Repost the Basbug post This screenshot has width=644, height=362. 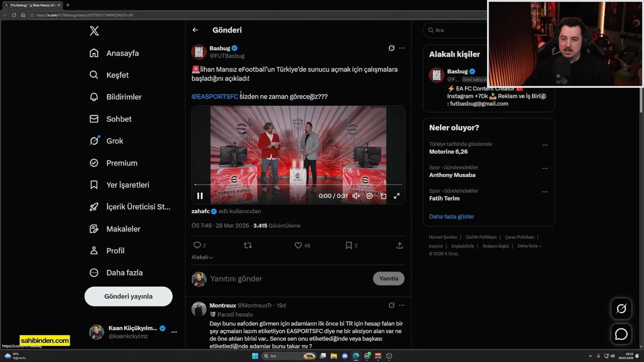click(x=248, y=245)
